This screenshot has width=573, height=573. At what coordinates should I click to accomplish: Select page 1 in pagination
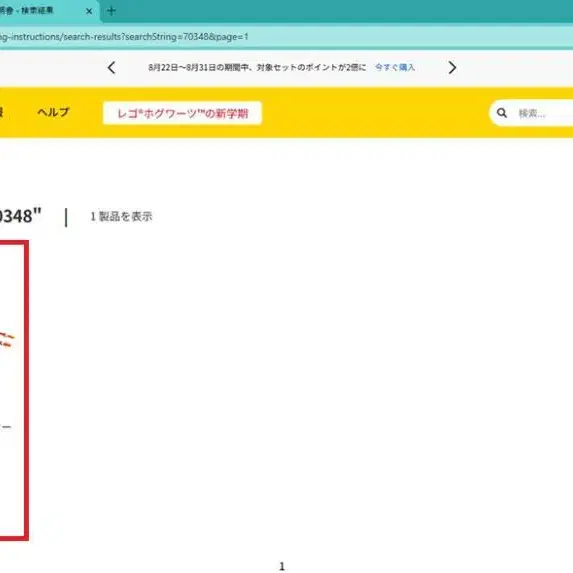tap(282, 566)
